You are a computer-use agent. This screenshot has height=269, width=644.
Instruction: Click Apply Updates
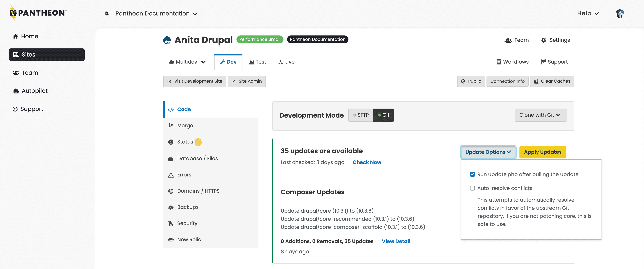543,152
